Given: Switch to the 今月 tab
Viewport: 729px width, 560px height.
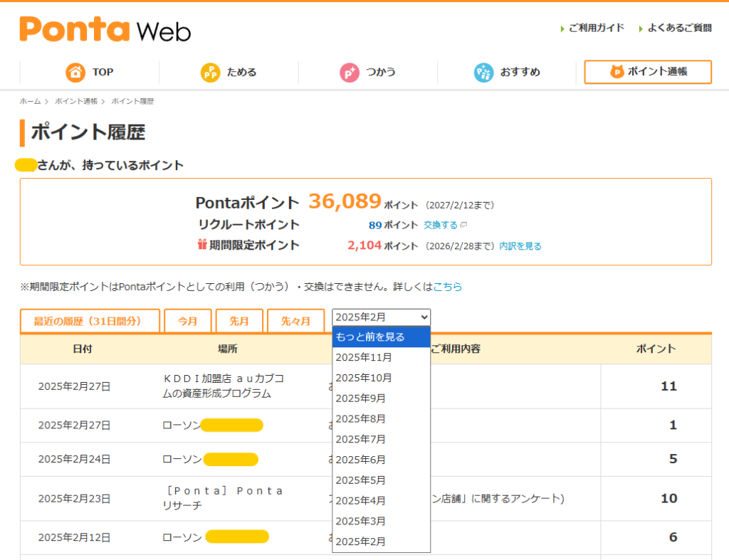Looking at the screenshot, I should [x=188, y=321].
